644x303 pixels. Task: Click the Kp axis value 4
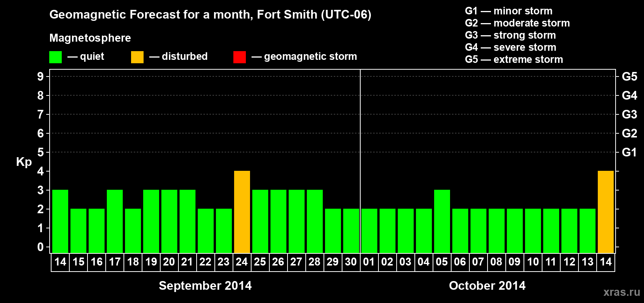tap(41, 171)
